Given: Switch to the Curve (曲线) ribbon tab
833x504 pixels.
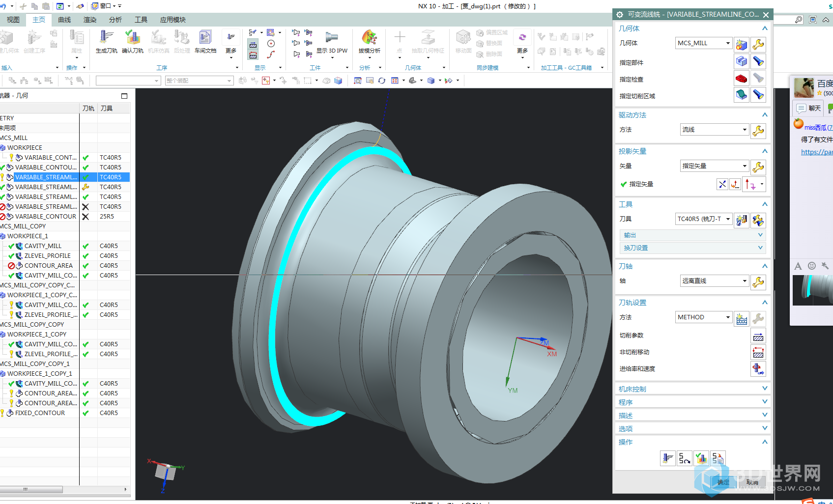Looking at the screenshot, I should (x=64, y=20).
